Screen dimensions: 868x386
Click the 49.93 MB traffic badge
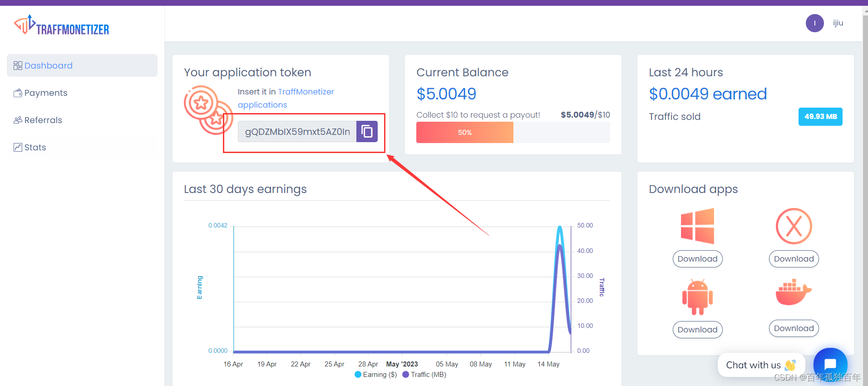(820, 117)
